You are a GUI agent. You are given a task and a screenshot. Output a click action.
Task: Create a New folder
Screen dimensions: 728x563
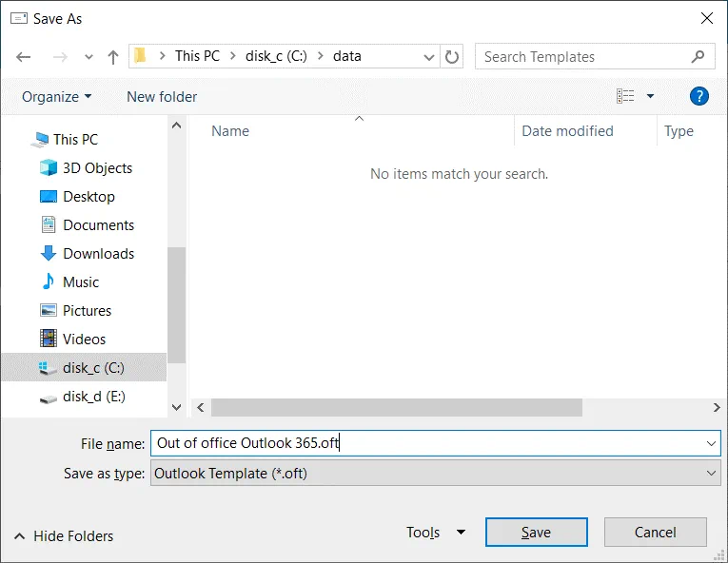tap(162, 97)
